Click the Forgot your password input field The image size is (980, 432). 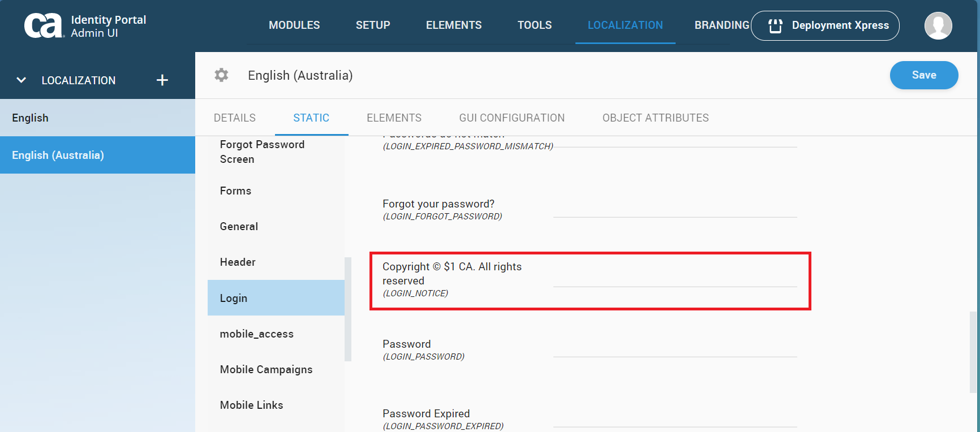click(674, 209)
